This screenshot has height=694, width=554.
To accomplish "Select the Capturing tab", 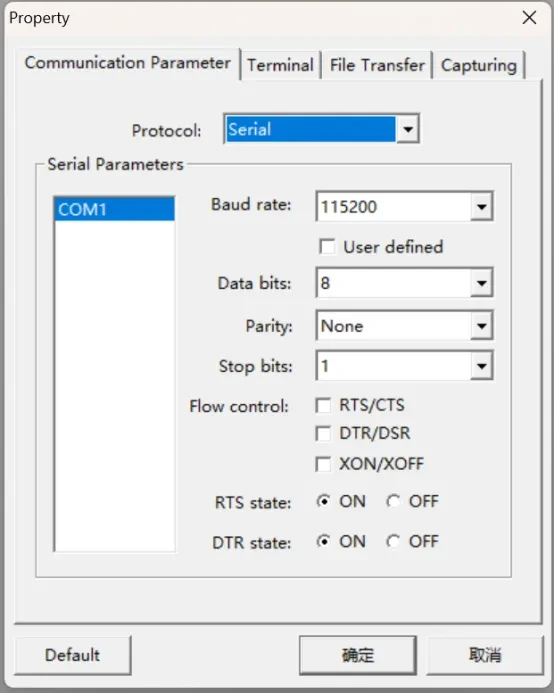I will pos(479,65).
